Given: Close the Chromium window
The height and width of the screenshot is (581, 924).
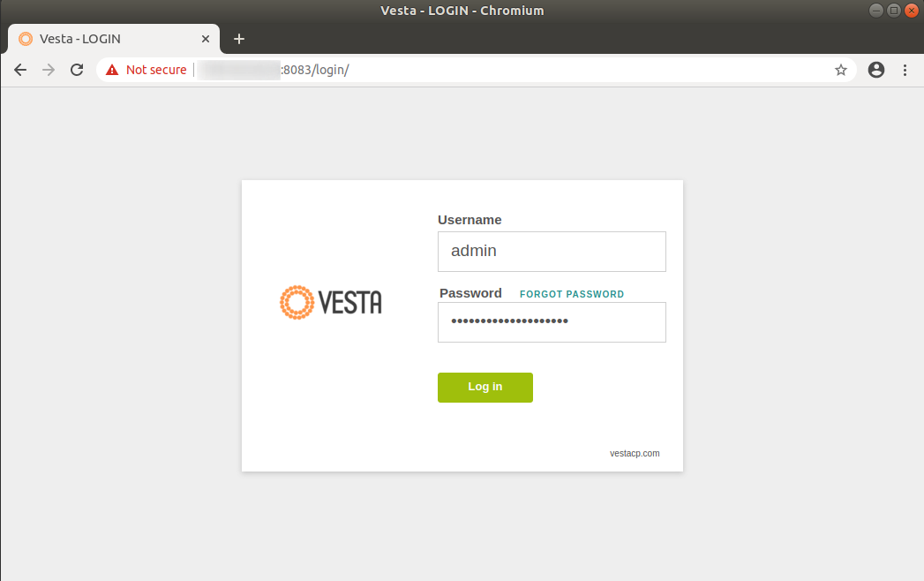Looking at the screenshot, I should pyautogui.click(x=912, y=11).
